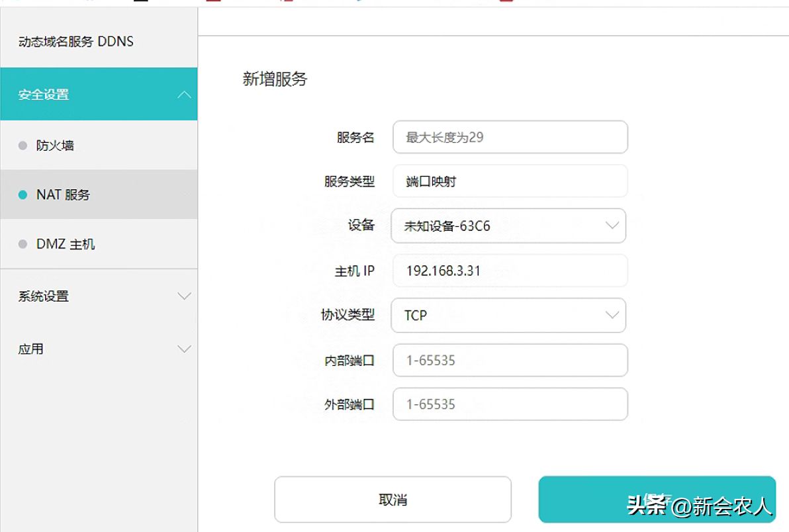This screenshot has height=532, width=789.
Task: Click the 系统设置 section label
Action: click(x=44, y=296)
